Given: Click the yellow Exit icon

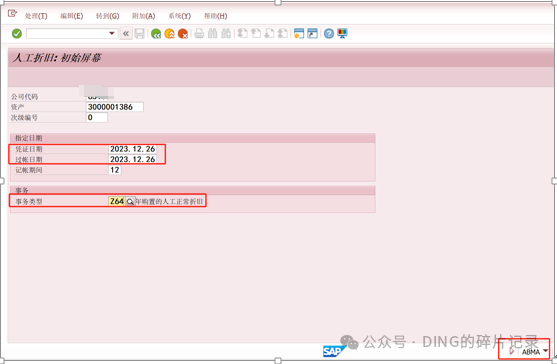Looking at the screenshot, I should click(x=169, y=34).
